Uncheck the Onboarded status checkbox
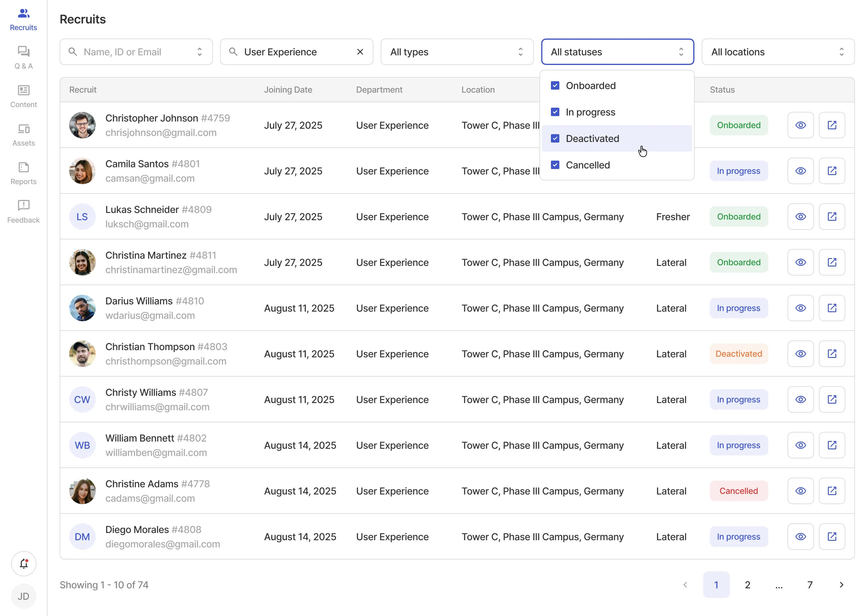Image resolution: width=867 pixels, height=616 pixels. [x=555, y=86]
